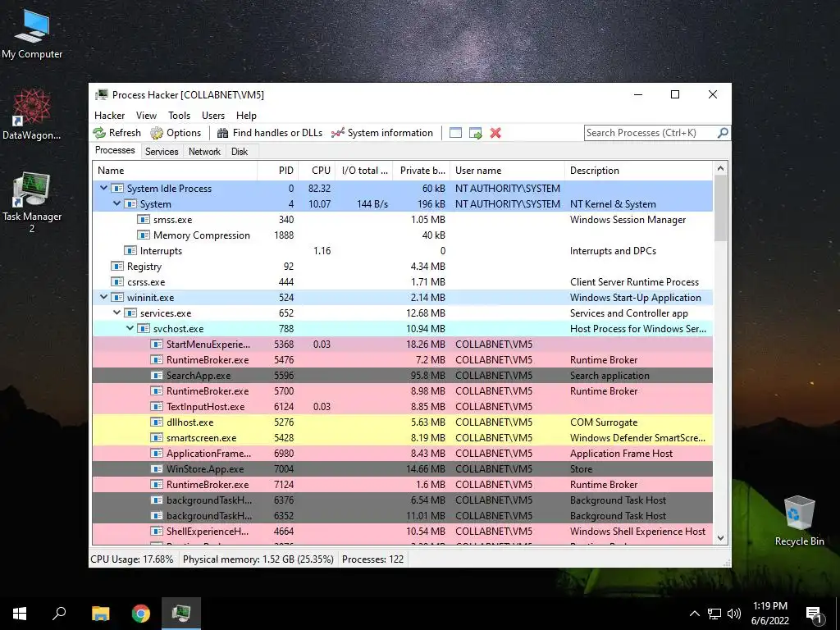Select Task Manager 2 desktop shortcut
This screenshot has width=840, height=630.
(32, 203)
